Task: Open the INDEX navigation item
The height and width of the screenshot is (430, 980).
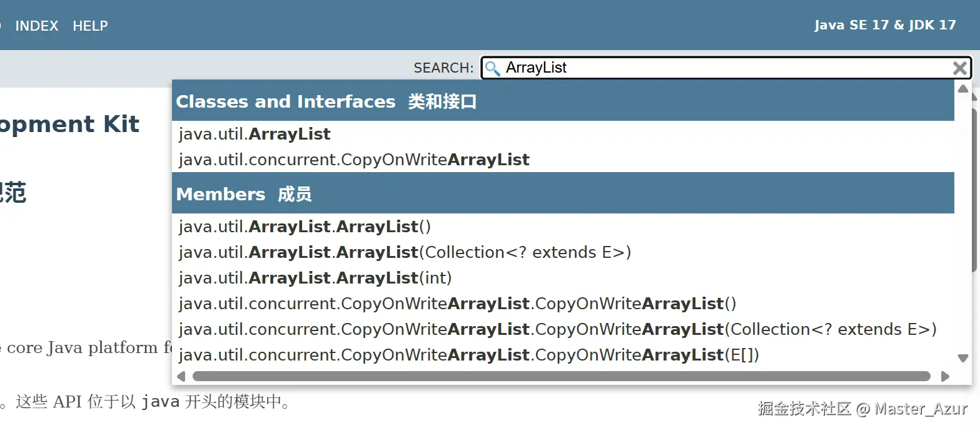Action: pyautogui.click(x=37, y=26)
